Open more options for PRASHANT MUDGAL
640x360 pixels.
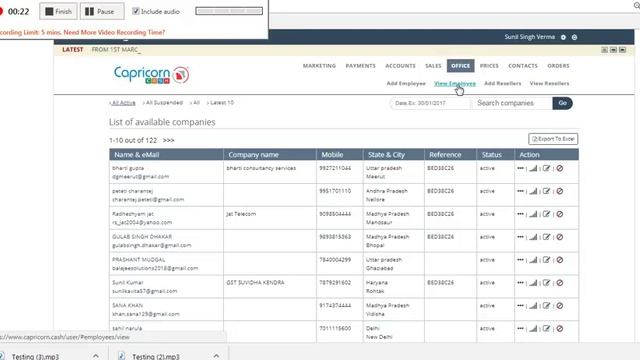pyautogui.click(x=520, y=260)
